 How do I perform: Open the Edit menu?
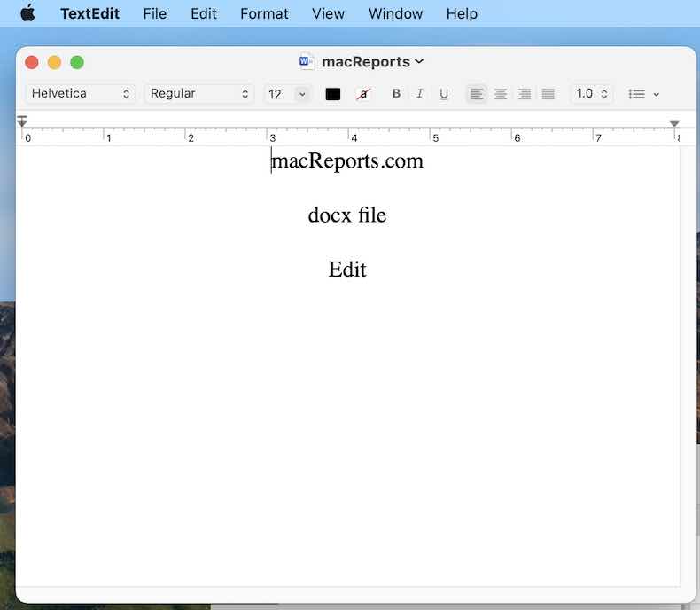pyautogui.click(x=204, y=13)
